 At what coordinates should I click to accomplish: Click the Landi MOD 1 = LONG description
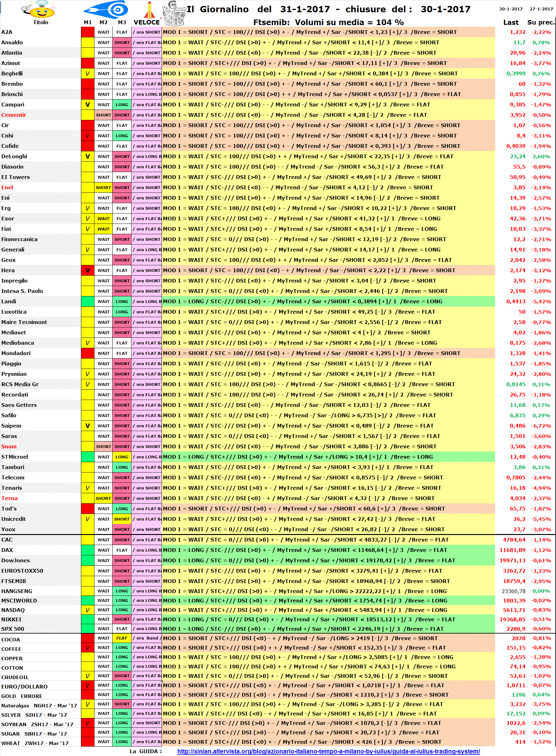[x=329, y=301]
